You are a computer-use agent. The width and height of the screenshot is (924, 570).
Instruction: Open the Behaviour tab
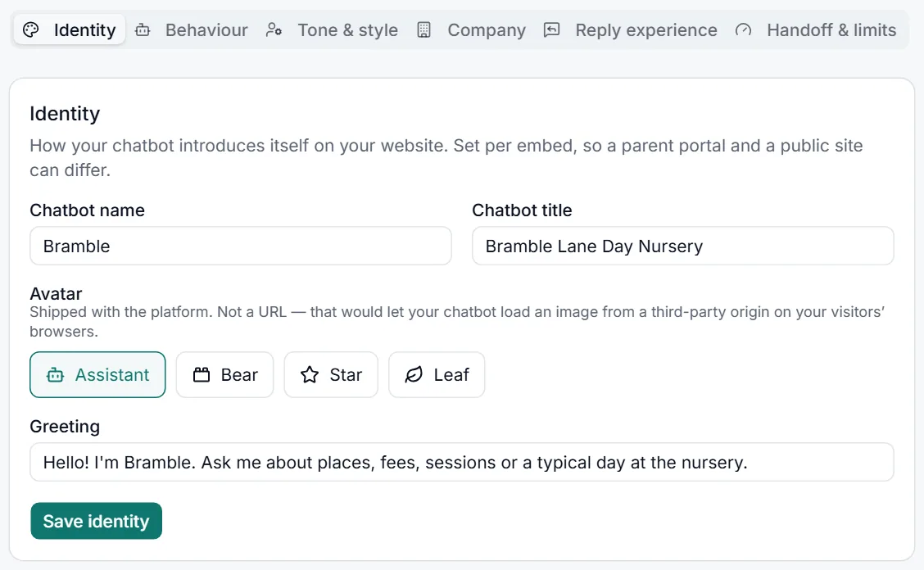192,29
